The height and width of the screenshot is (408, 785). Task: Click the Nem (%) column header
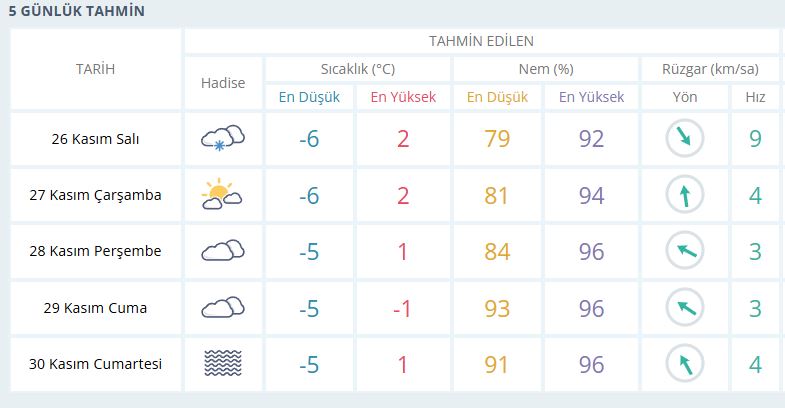click(546, 69)
